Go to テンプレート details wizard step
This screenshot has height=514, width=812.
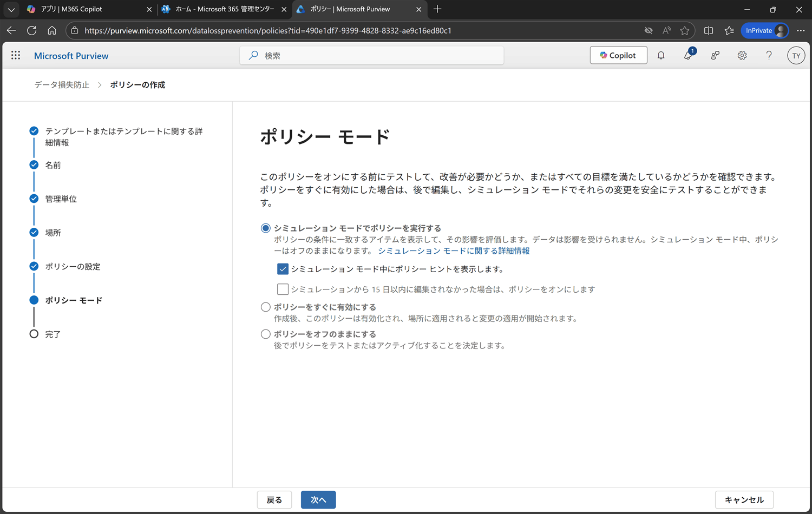123,137
